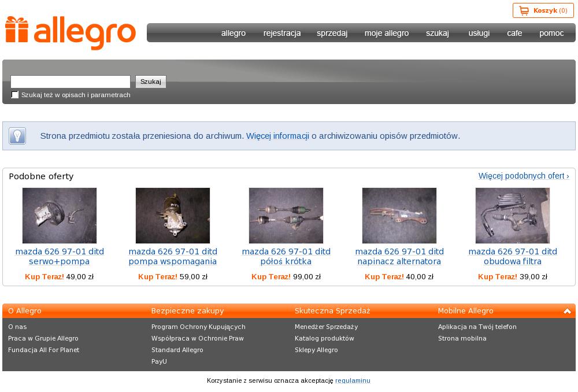Select moje allegro in navigation
The width and height of the screenshot is (578, 392).
pyautogui.click(x=387, y=33)
